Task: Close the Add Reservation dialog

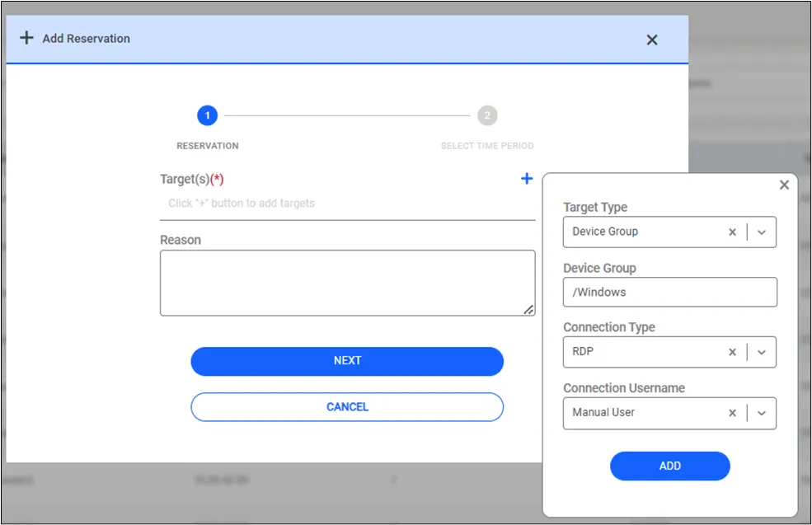Action: point(652,40)
